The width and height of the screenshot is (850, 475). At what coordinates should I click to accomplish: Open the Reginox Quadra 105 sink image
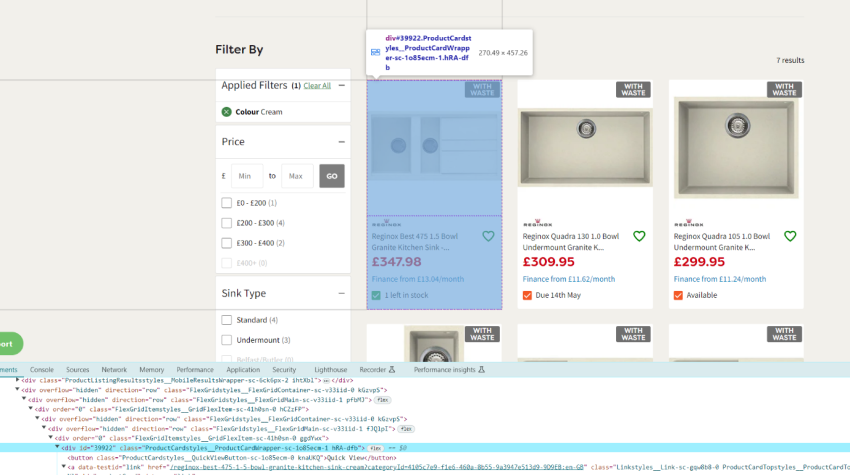(x=736, y=147)
